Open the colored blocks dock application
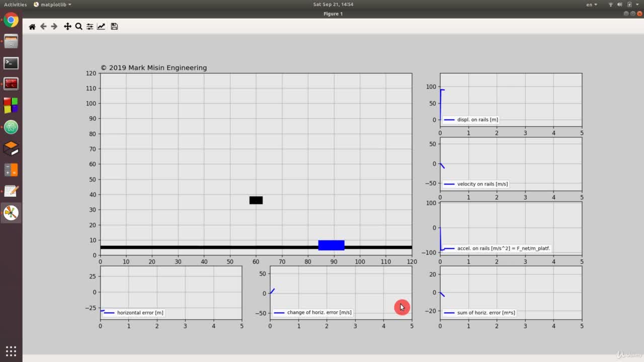The height and width of the screenshot is (362, 644). pos(11,105)
